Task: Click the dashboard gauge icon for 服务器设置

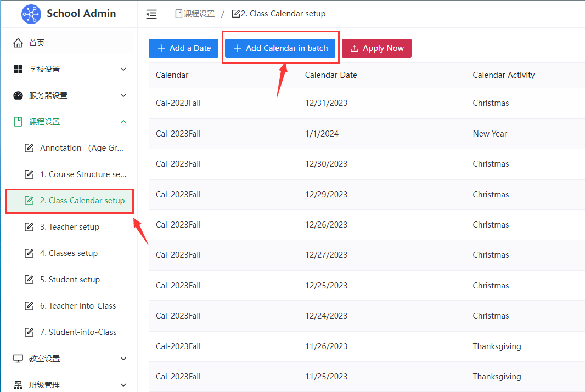Action: pyautogui.click(x=18, y=95)
